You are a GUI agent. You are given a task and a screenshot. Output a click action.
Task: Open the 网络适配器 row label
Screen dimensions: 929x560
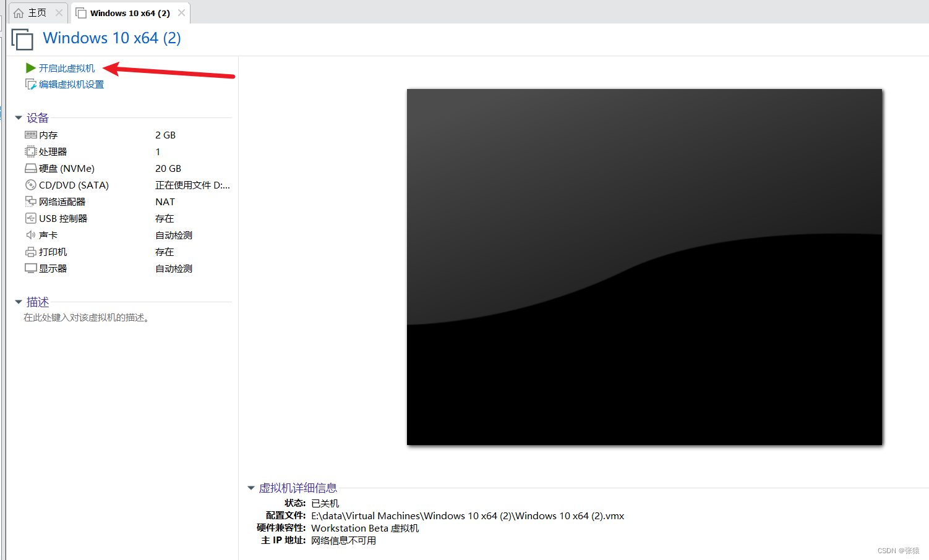(62, 202)
